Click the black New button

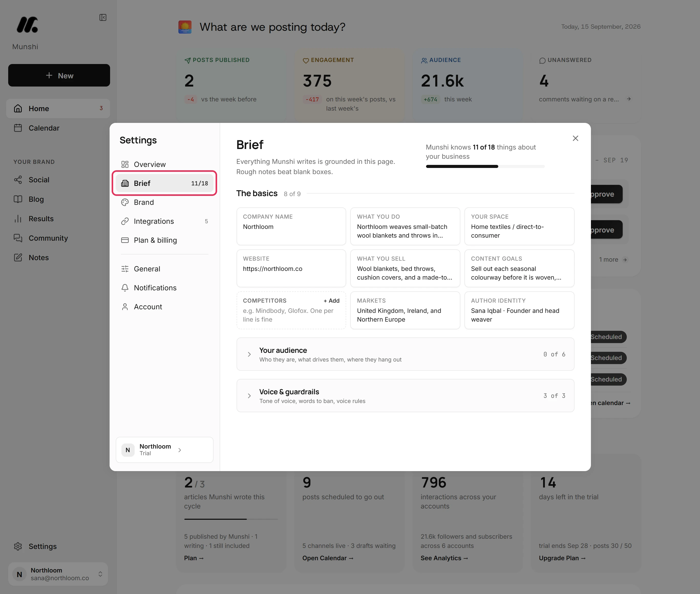(x=59, y=76)
